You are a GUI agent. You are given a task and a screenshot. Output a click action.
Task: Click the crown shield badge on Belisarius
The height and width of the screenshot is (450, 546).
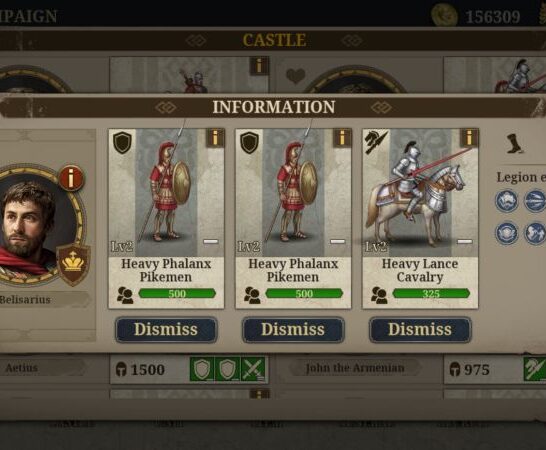pos(73,264)
